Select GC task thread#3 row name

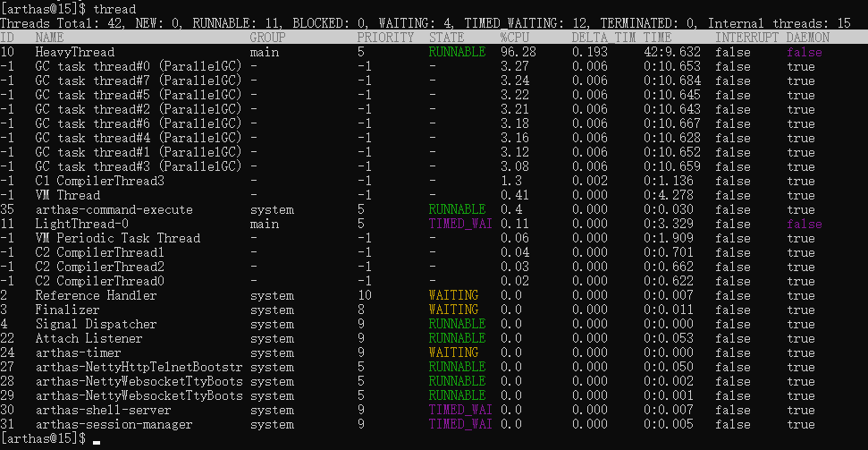point(139,166)
